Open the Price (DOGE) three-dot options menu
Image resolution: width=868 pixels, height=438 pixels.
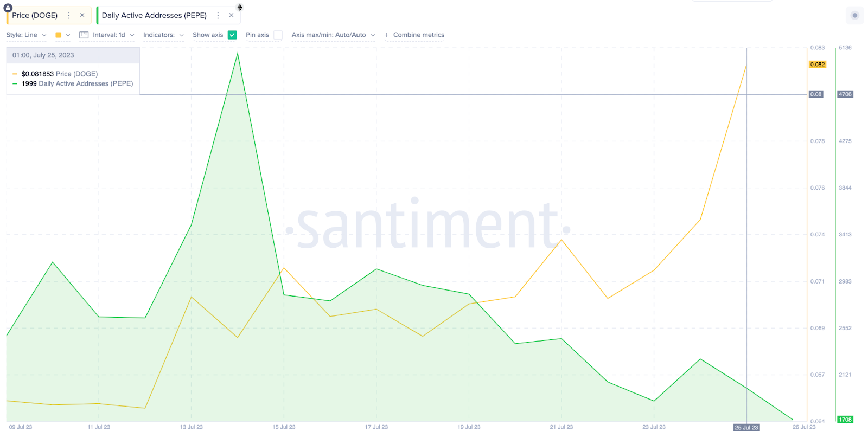pos(69,15)
